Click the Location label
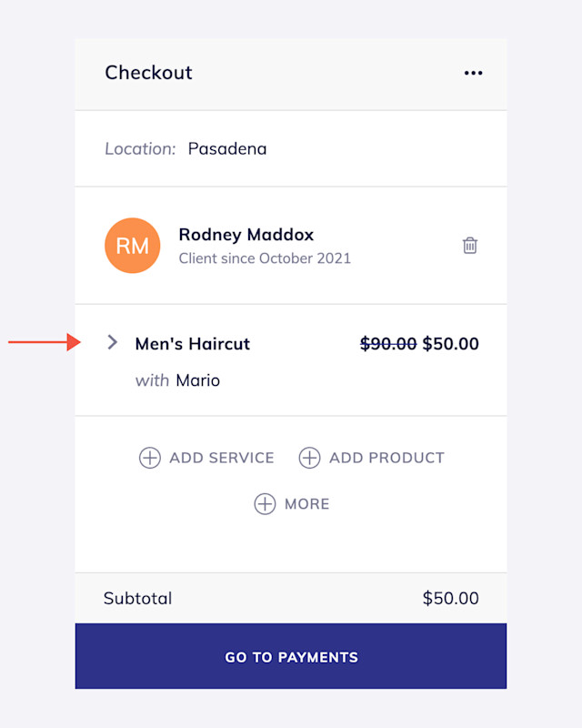The width and height of the screenshot is (582, 728). 140,149
